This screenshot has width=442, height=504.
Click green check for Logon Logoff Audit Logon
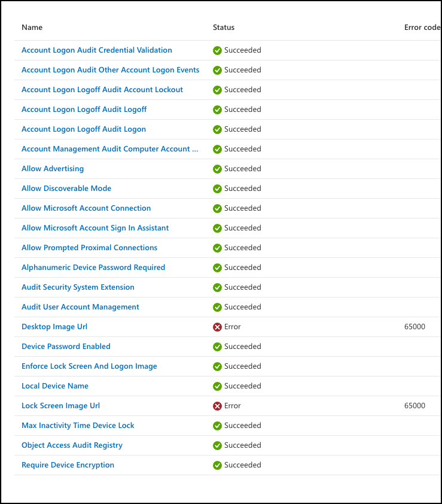coord(218,129)
